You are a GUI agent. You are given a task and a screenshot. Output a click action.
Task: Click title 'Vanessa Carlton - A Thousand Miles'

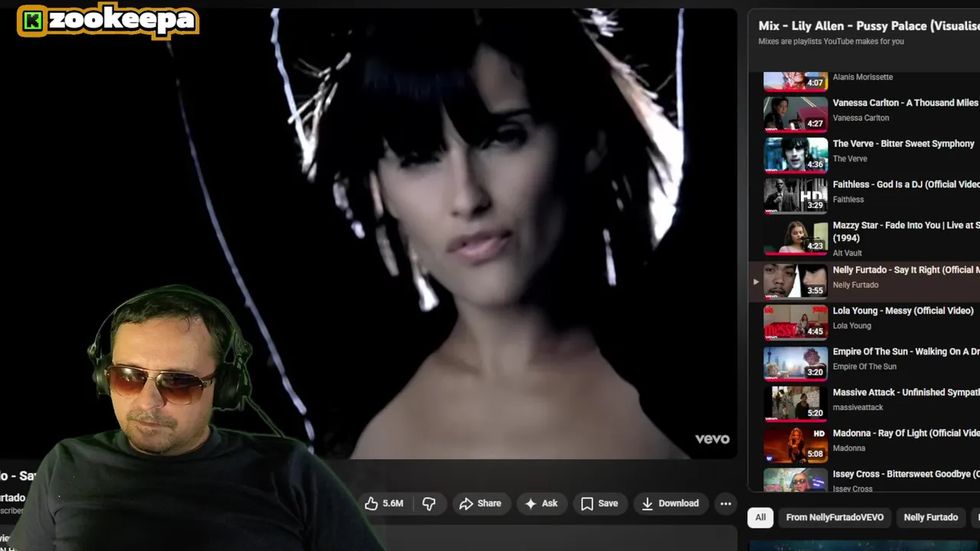[905, 103]
